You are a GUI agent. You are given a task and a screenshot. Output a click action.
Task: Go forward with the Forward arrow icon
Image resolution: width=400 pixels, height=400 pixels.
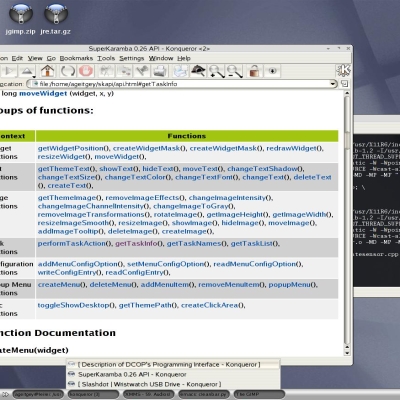10,71
